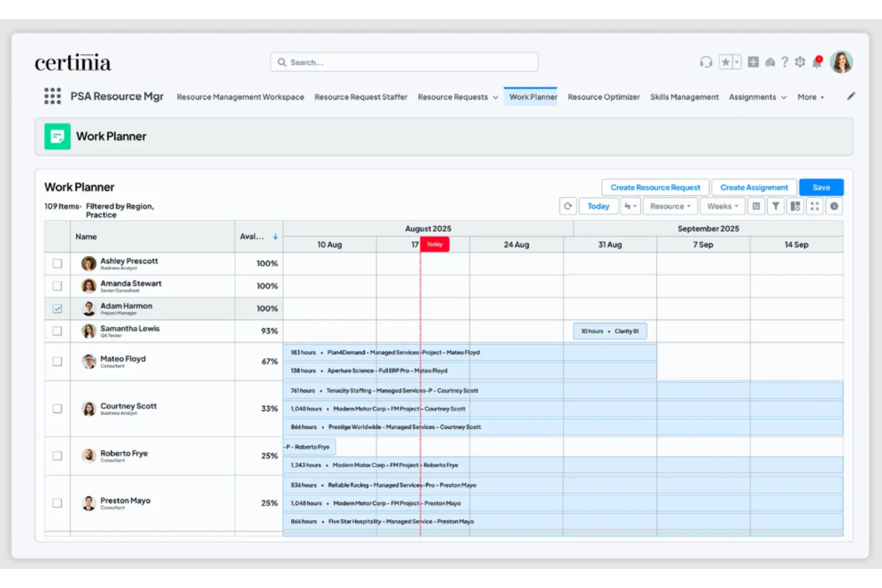Open the Weeks time scale dropdown
Viewport: 882px width, 588px height.
click(x=722, y=206)
